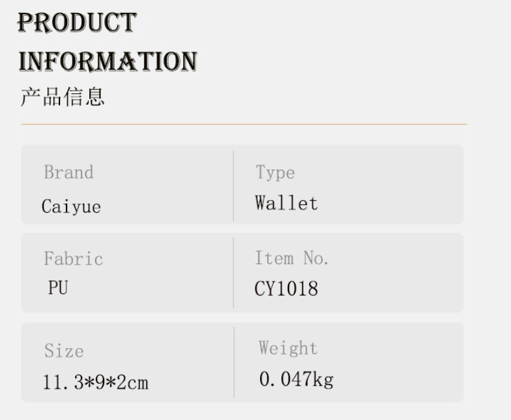
Task: Select the Chinese subtitle 产品信息
Action: tap(62, 97)
